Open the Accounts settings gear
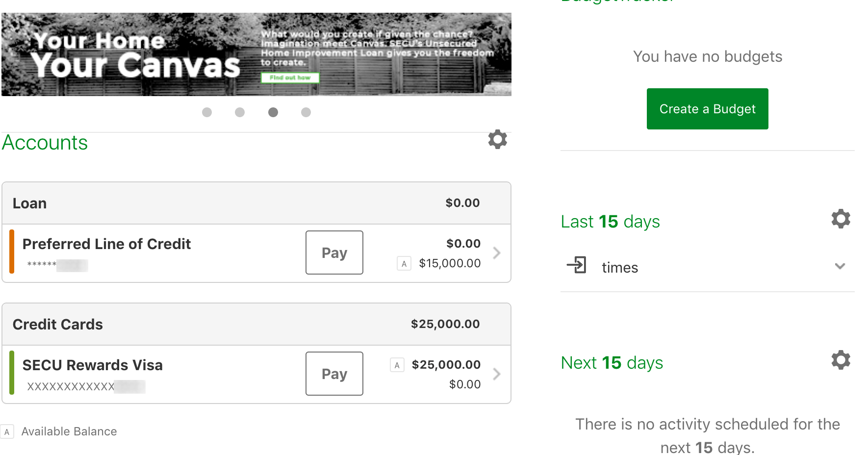The width and height of the screenshot is (868, 455). point(497,140)
